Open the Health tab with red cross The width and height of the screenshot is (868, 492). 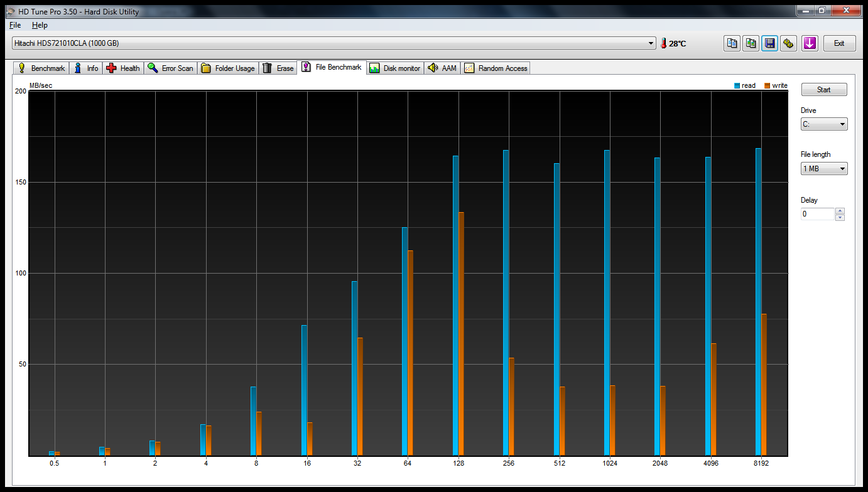pos(122,68)
